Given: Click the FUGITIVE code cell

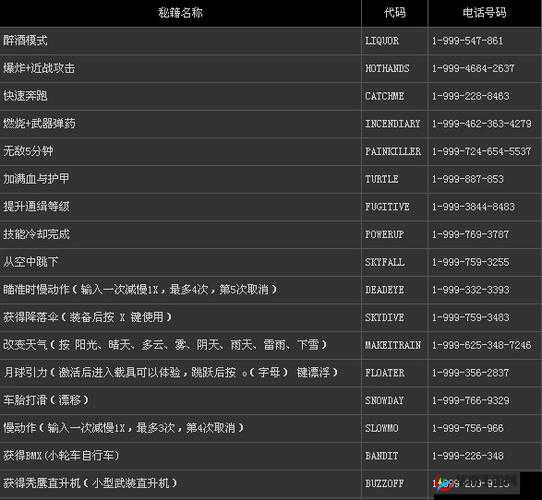Looking at the screenshot, I should click(387, 207).
